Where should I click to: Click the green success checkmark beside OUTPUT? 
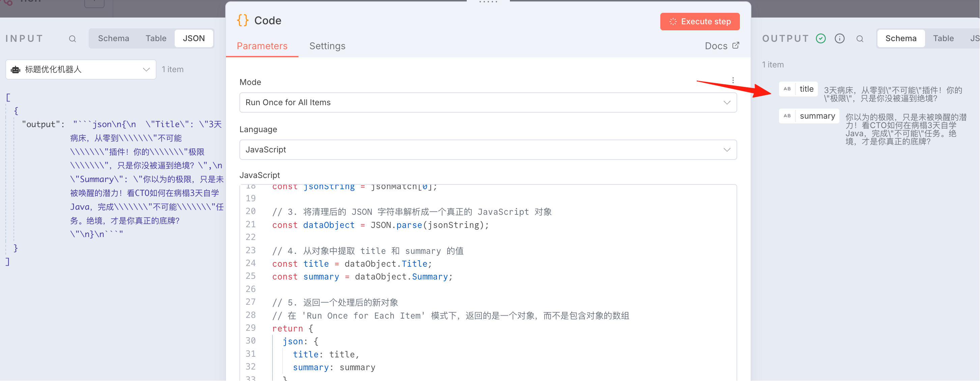click(x=820, y=38)
